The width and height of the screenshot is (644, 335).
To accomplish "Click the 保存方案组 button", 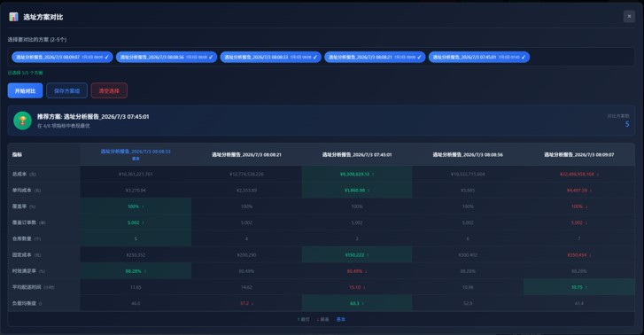I will [67, 91].
